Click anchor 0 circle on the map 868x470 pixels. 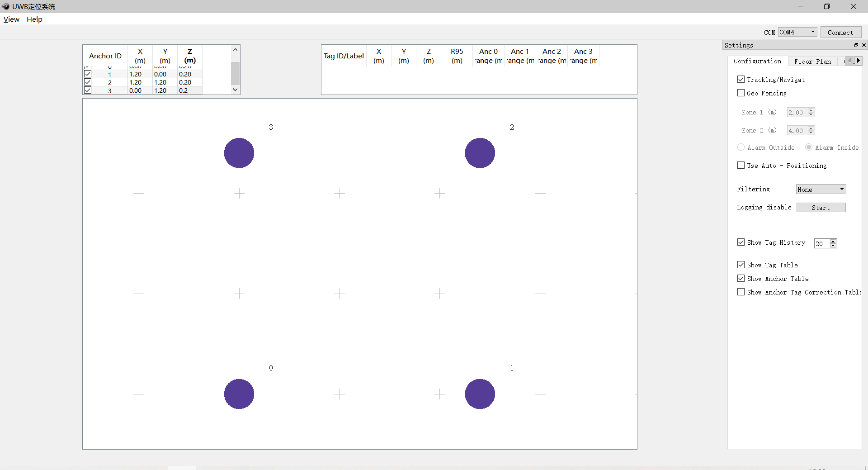pos(239,394)
